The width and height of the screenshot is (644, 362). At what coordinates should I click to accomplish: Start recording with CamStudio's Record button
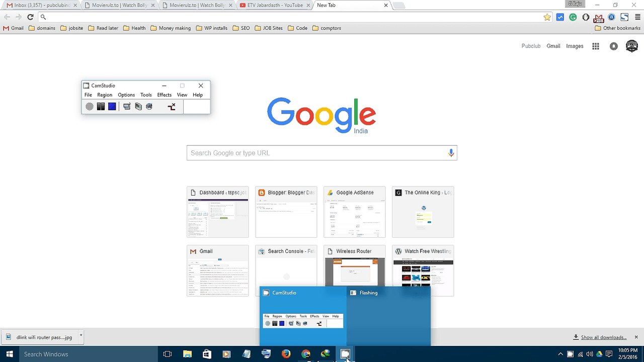(x=90, y=107)
